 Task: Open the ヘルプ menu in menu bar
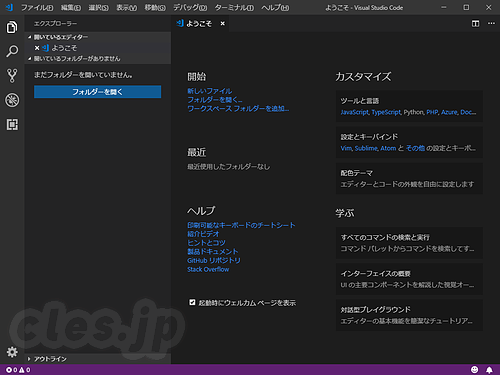275,7
